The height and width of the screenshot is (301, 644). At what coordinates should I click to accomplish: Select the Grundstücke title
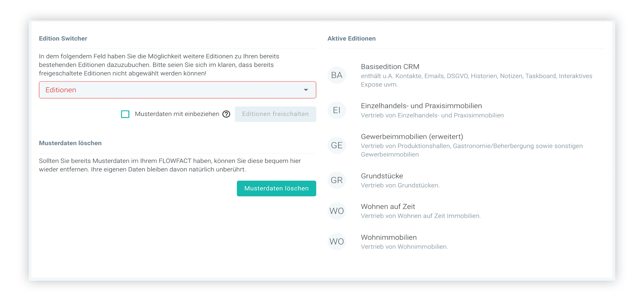coord(382,176)
